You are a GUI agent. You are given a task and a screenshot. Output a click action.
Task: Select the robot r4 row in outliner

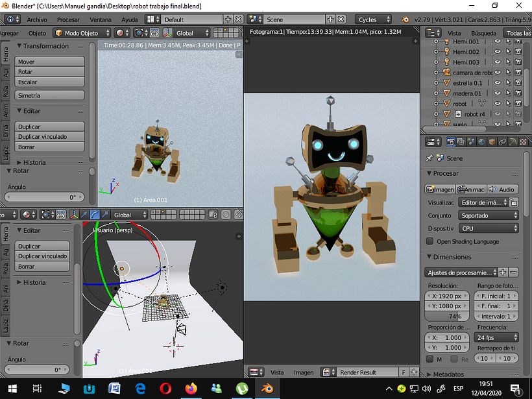coord(474,114)
